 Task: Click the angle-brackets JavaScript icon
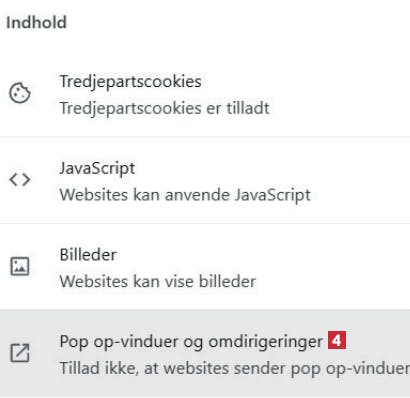point(20,180)
